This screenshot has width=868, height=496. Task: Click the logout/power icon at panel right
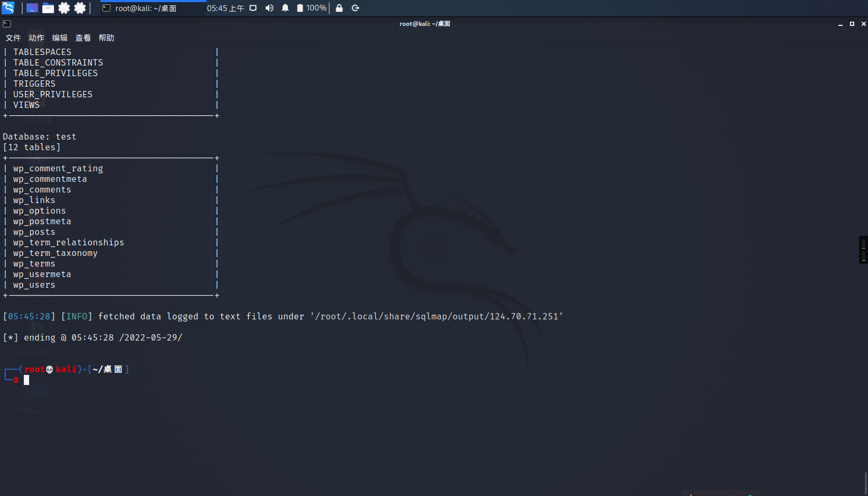click(x=355, y=8)
